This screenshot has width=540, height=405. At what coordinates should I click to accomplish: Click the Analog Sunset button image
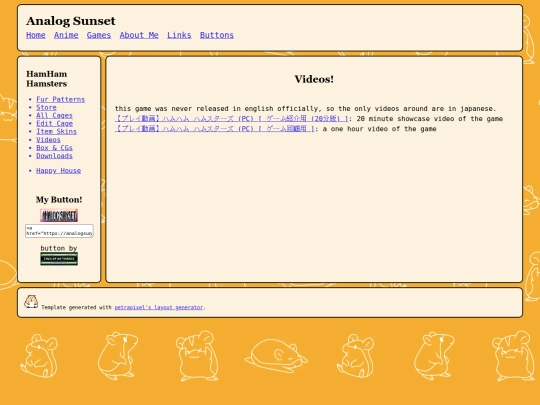pos(59,216)
